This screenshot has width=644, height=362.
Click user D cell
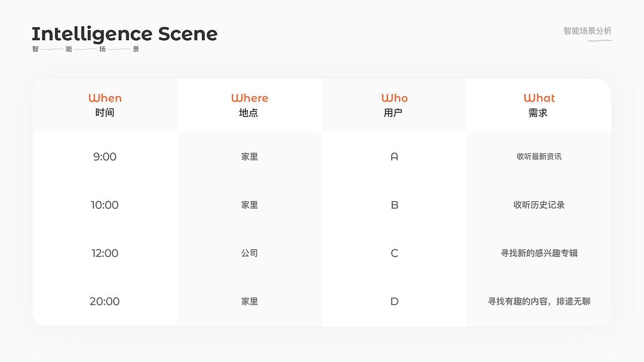coord(394,302)
